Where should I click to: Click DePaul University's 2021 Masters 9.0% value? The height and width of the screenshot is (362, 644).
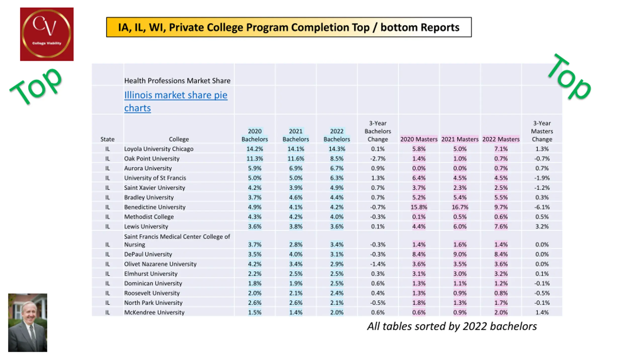(460, 254)
